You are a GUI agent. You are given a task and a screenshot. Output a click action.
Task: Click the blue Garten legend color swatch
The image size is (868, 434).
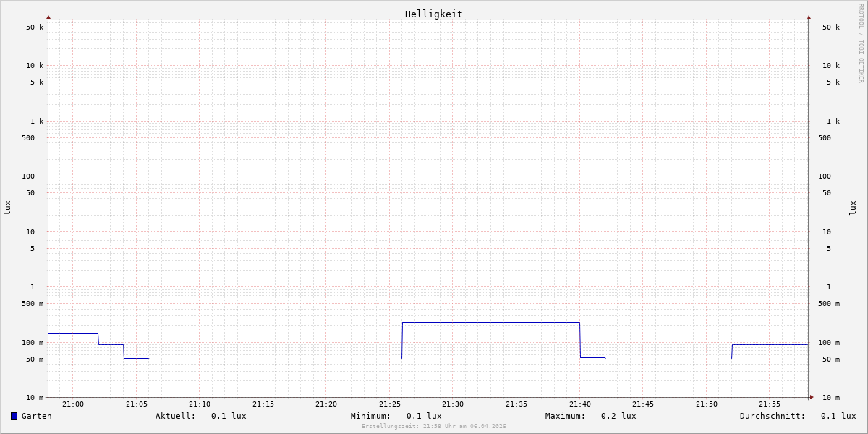point(14,416)
